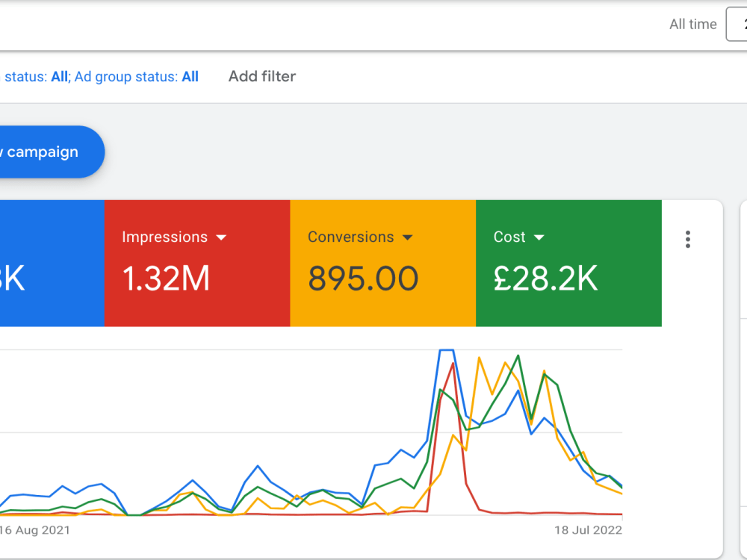Expand the Cost metric dropdown arrow
The image size is (747, 560).
(539, 237)
